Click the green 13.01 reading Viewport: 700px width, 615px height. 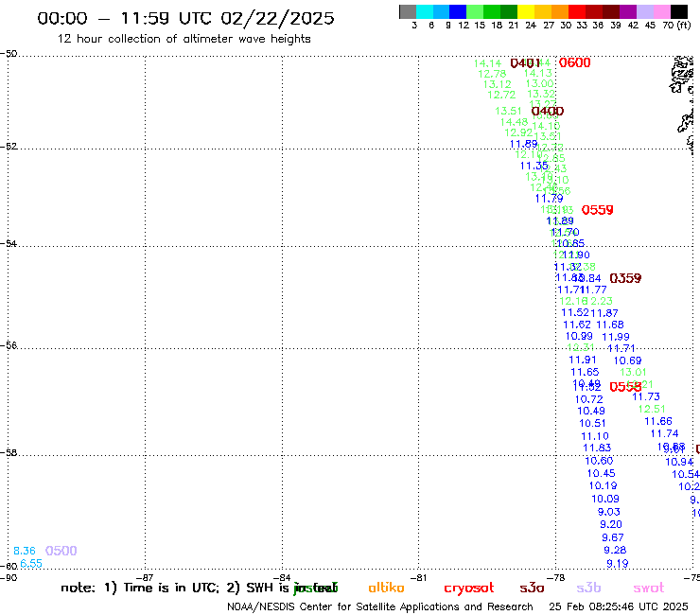coord(633,373)
